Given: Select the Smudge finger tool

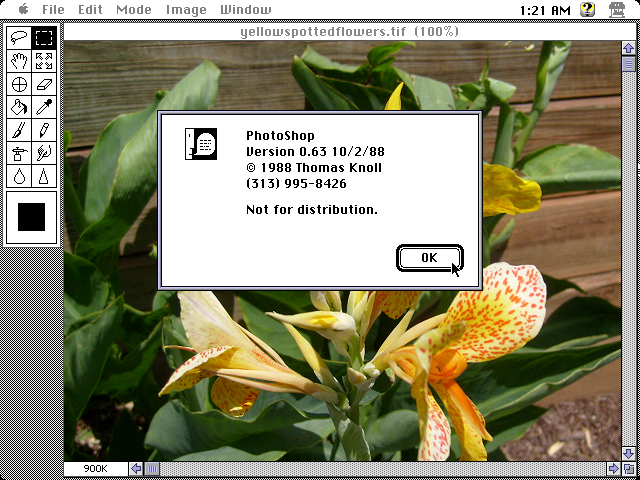Looking at the screenshot, I should (x=44, y=154).
